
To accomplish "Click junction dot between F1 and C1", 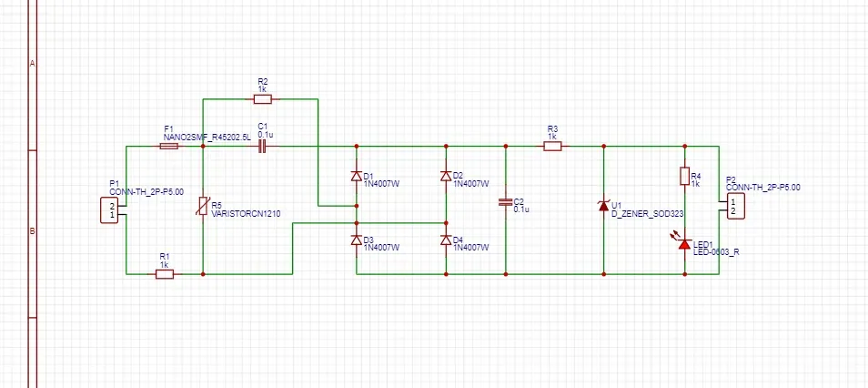I will point(203,147).
